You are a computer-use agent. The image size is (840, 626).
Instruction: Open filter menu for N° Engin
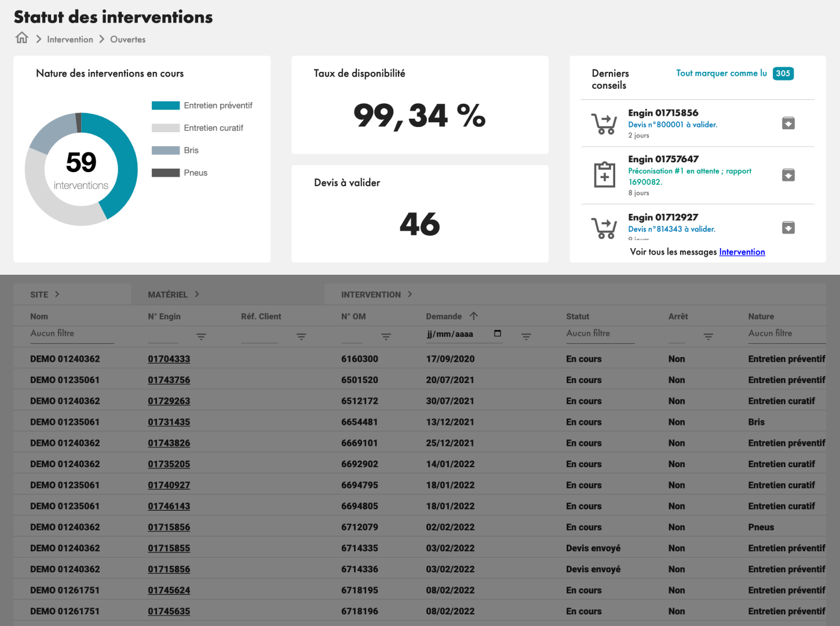pos(201,336)
